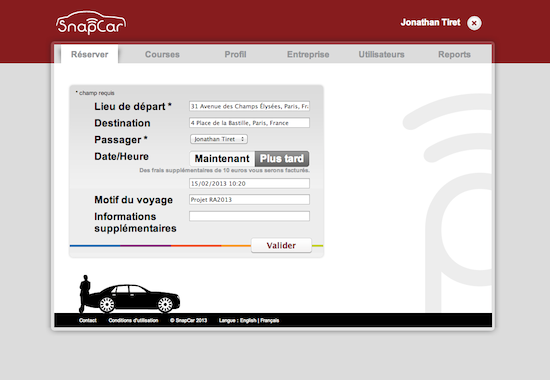The height and width of the screenshot is (380, 550).
Task: Click the Destination address field
Action: tap(249, 123)
